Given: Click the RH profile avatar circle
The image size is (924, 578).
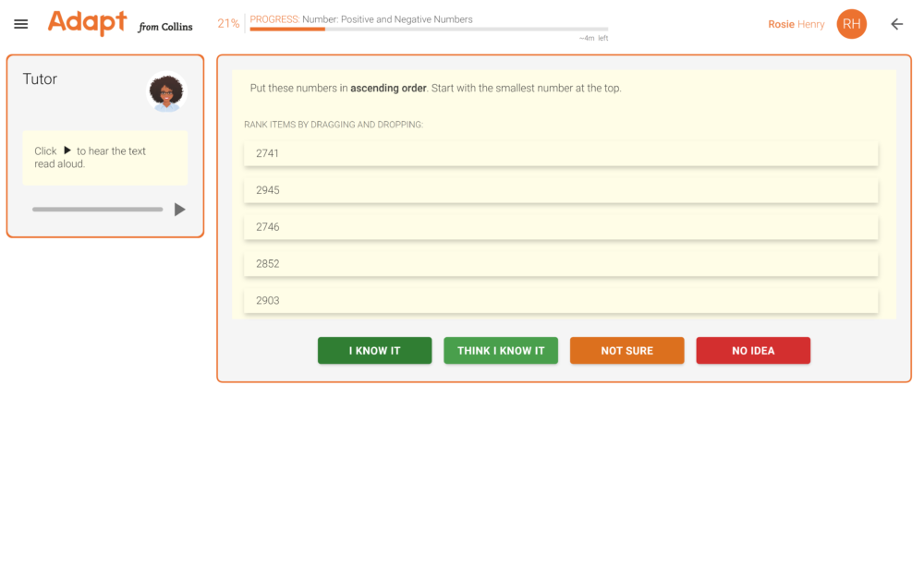Looking at the screenshot, I should point(851,24).
